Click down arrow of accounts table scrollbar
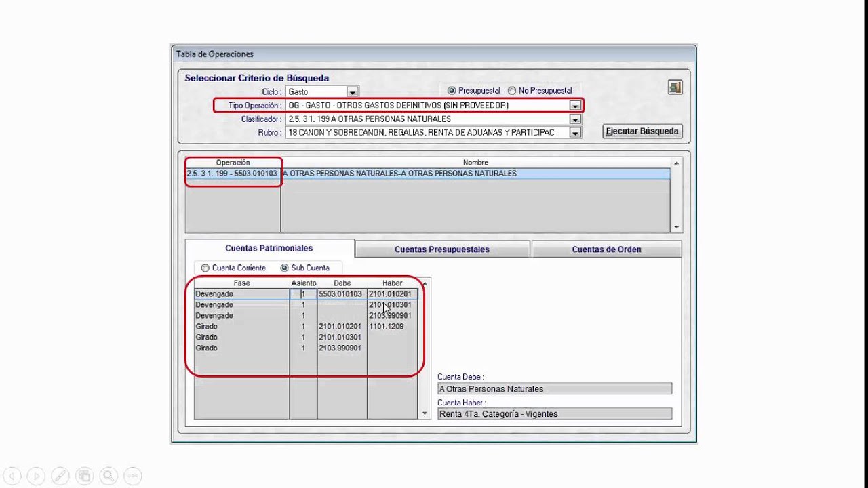 pos(425,413)
